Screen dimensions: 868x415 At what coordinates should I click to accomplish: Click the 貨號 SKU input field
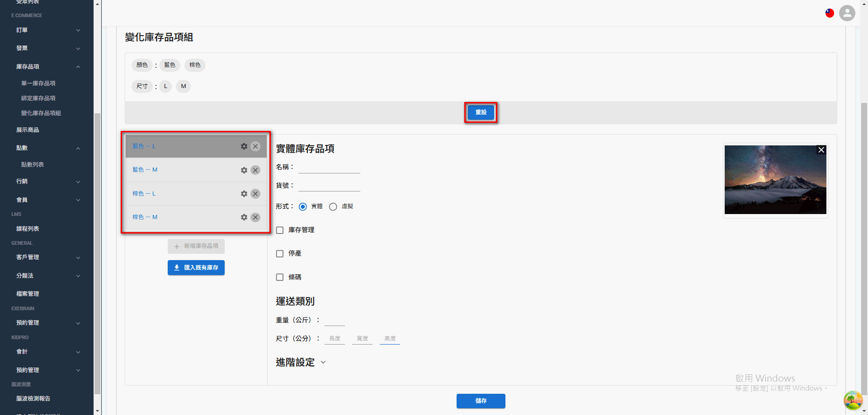pos(329,186)
